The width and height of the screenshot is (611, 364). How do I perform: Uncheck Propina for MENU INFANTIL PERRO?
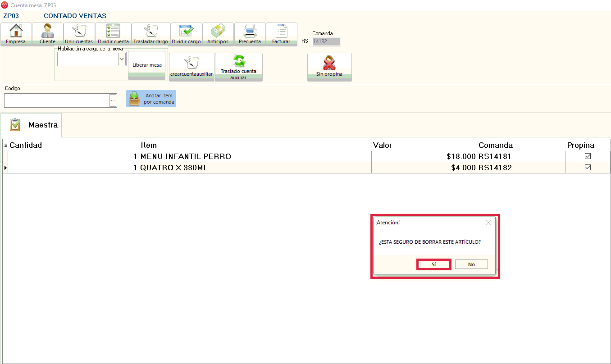(x=588, y=156)
